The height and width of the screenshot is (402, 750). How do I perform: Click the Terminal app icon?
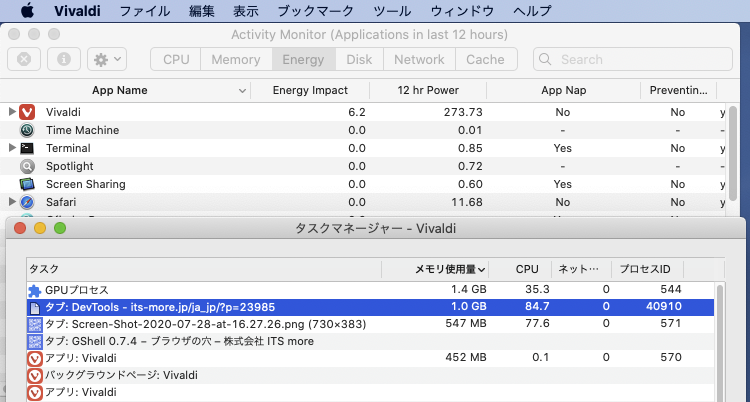point(28,148)
